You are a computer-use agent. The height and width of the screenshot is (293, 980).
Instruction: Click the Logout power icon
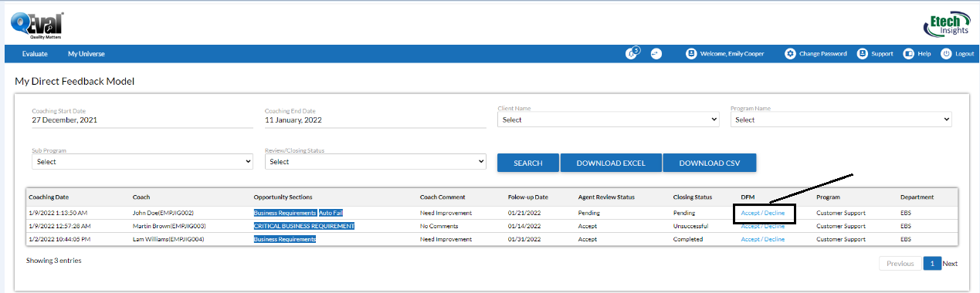point(946,54)
